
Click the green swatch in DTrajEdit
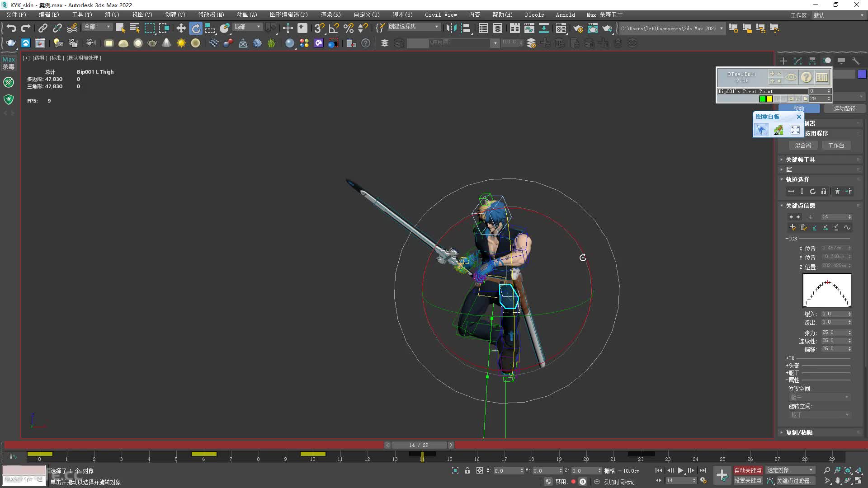point(763,99)
